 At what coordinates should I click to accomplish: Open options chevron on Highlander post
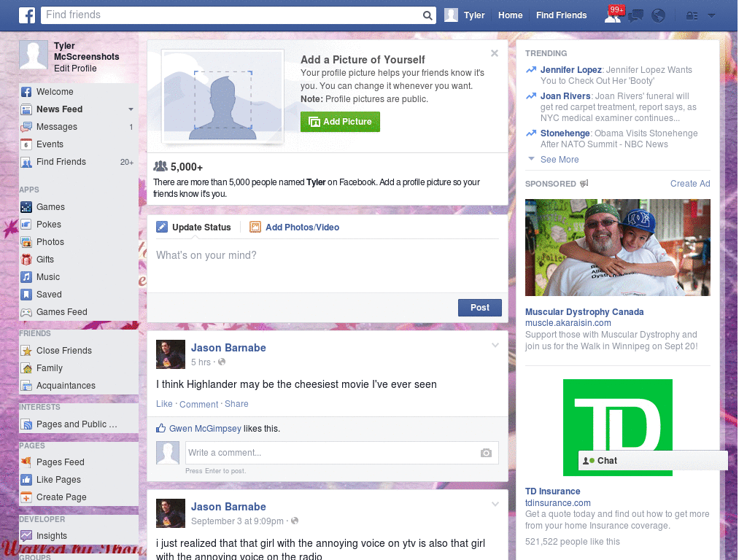coord(495,345)
